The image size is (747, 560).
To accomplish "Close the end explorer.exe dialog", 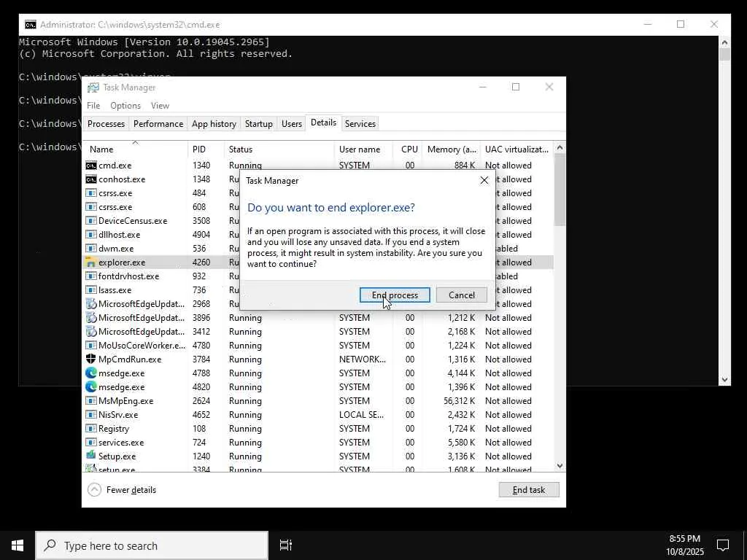I will coord(484,181).
